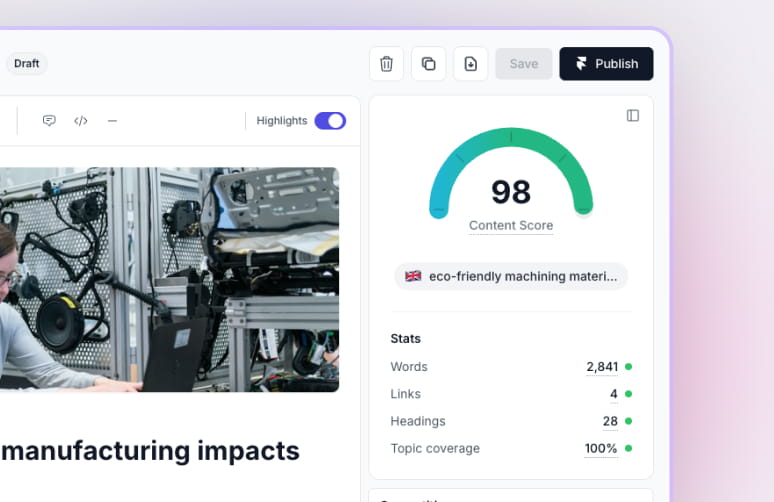Publish the article to Framer

[606, 64]
